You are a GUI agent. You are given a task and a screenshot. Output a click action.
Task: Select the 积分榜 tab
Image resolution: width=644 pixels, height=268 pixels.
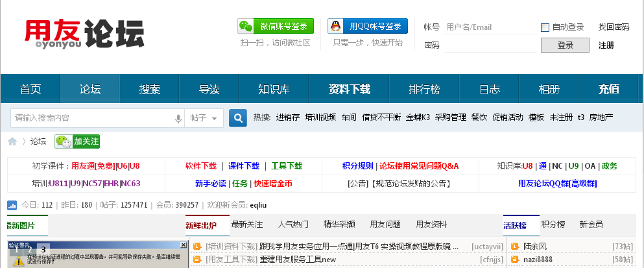point(553,225)
